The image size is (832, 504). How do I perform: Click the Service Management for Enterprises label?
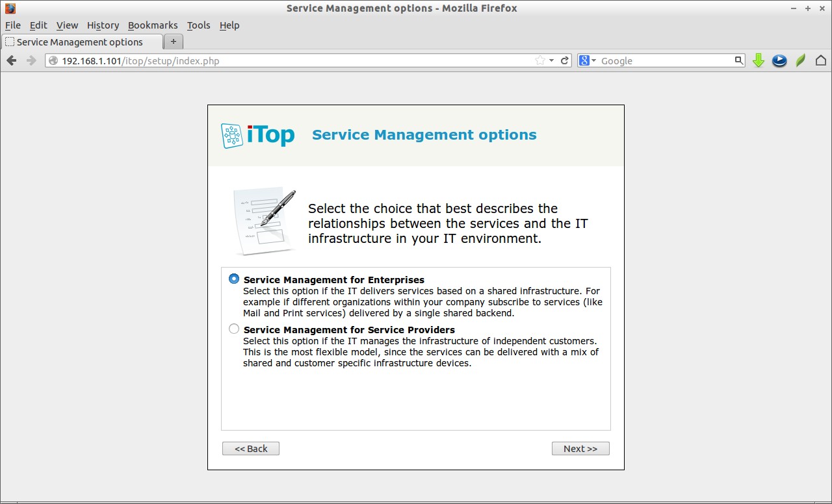[x=334, y=280]
